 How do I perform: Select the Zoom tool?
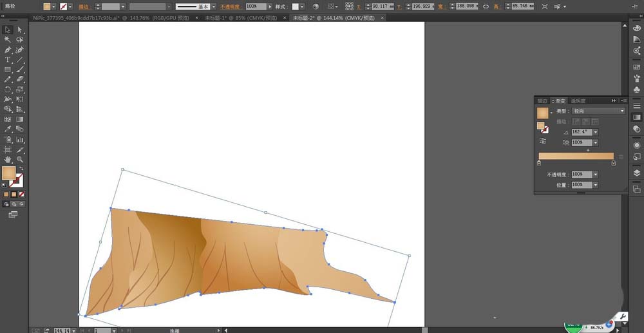coord(20,159)
